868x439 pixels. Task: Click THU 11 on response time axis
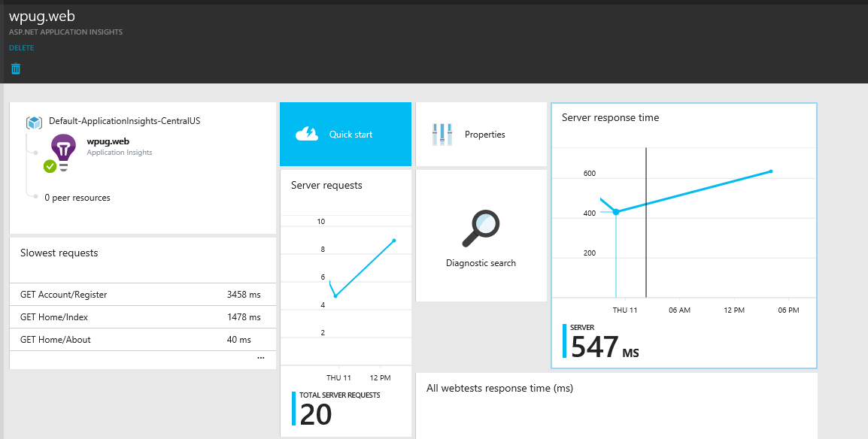[x=624, y=310]
